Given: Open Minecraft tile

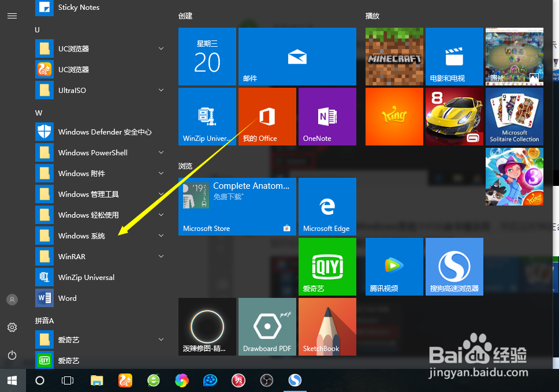Looking at the screenshot, I should click(x=394, y=57).
